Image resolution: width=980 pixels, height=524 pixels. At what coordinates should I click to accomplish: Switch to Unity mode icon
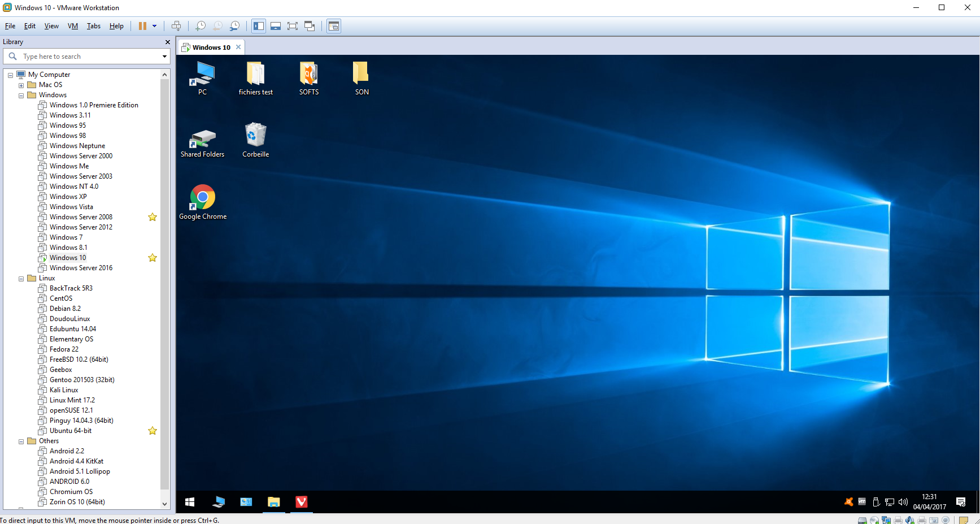click(x=310, y=26)
